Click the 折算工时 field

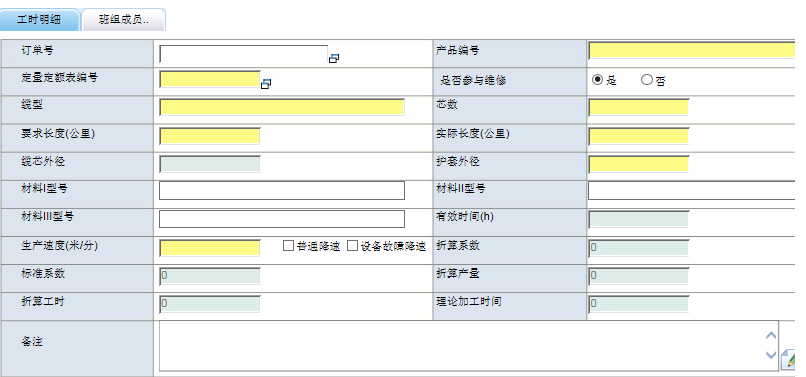(210, 304)
